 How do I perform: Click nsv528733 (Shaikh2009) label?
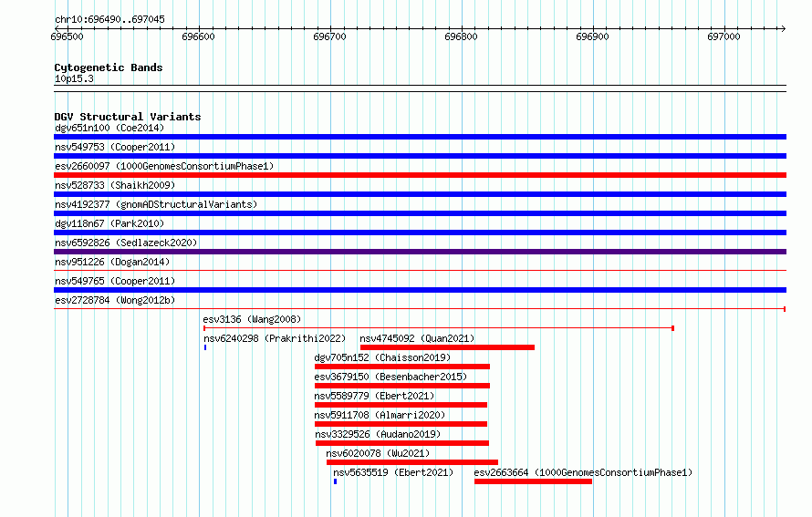pos(115,185)
